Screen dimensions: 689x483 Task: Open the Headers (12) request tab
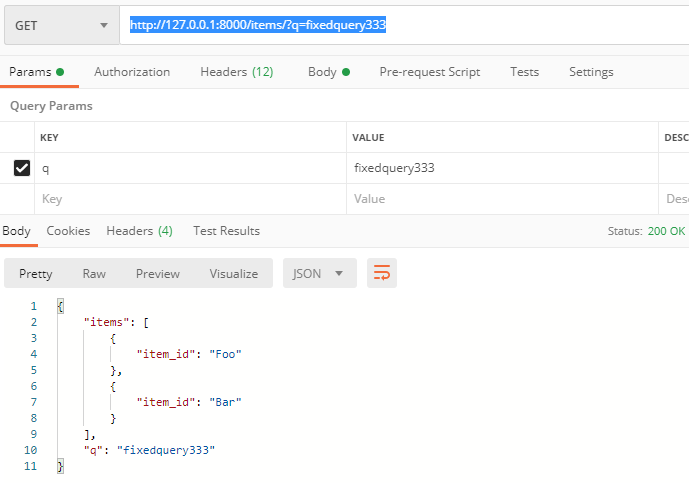(236, 72)
